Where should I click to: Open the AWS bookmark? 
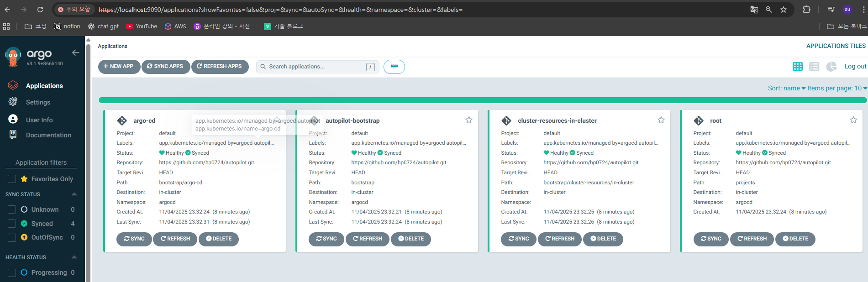point(175,26)
